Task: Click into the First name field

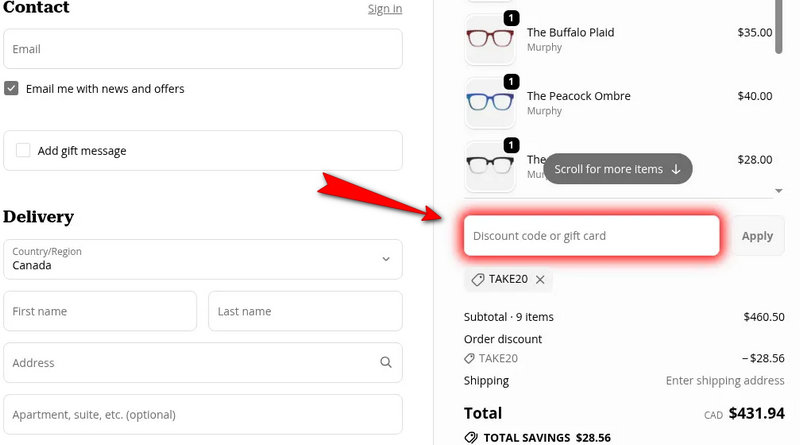Action: [100, 311]
